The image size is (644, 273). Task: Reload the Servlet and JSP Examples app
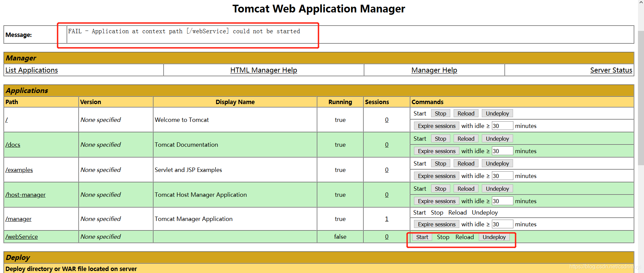click(466, 164)
